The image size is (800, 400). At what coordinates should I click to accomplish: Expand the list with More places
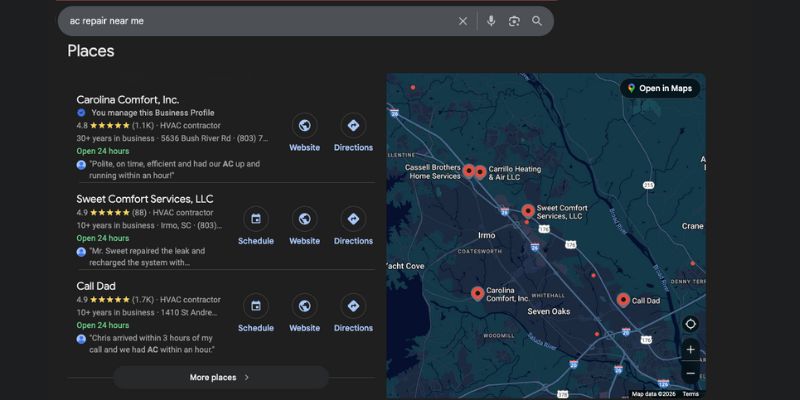(220, 378)
